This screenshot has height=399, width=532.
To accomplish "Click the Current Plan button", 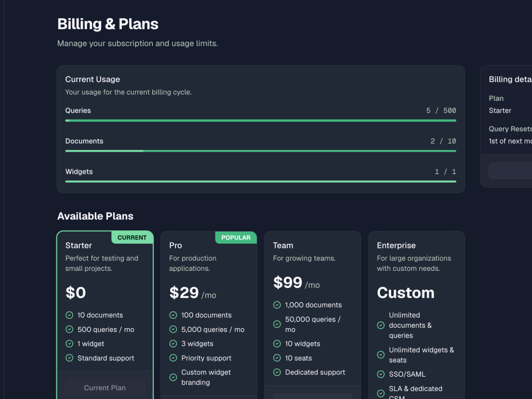I will point(105,388).
